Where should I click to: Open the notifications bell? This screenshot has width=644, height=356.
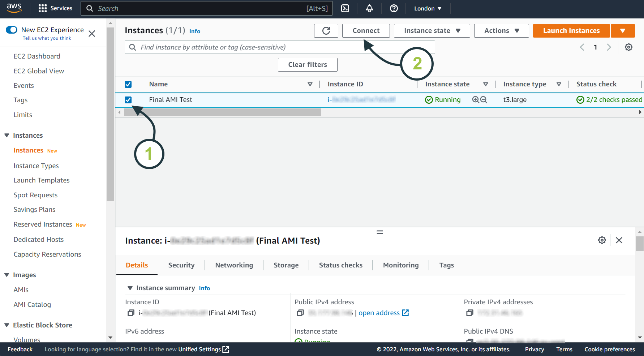pos(369,8)
